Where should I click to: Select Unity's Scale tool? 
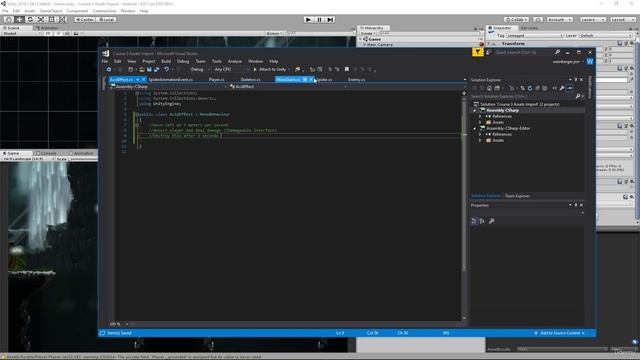click(x=41, y=19)
